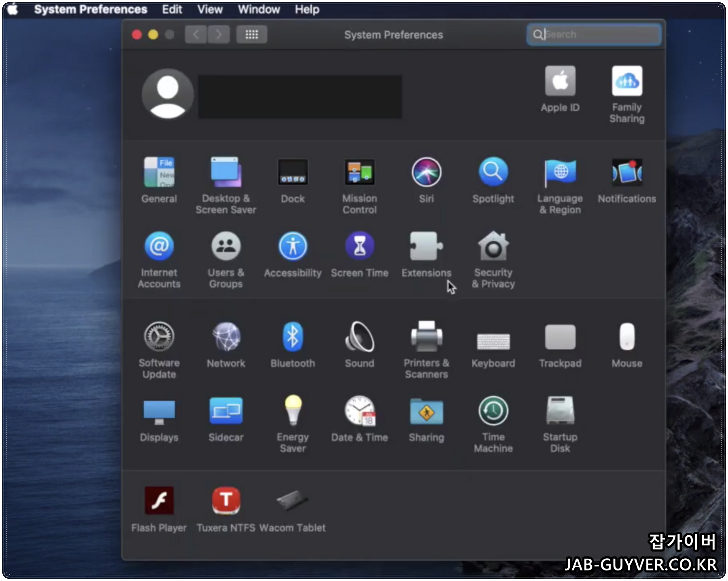The width and height of the screenshot is (728, 581).
Task: Open the View menu
Action: coord(210,9)
